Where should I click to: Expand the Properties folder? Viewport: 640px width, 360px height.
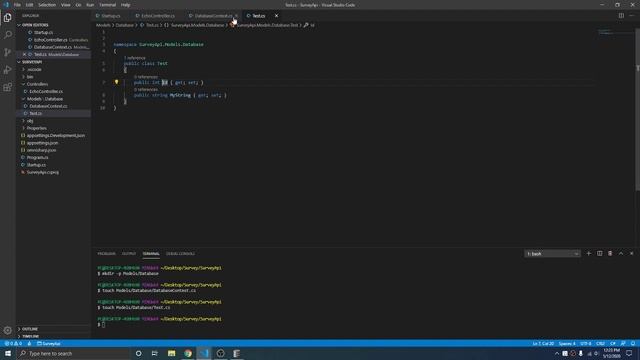[x=36, y=128]
